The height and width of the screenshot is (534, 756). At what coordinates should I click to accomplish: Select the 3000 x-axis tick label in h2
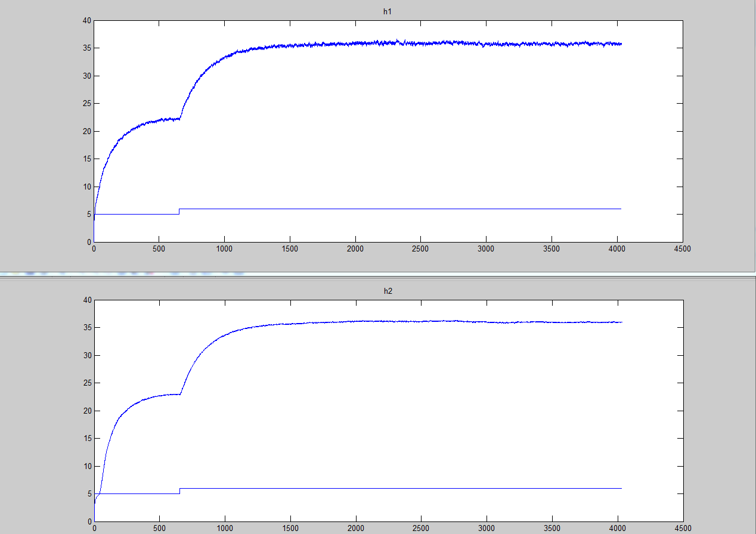coord(486,528)
